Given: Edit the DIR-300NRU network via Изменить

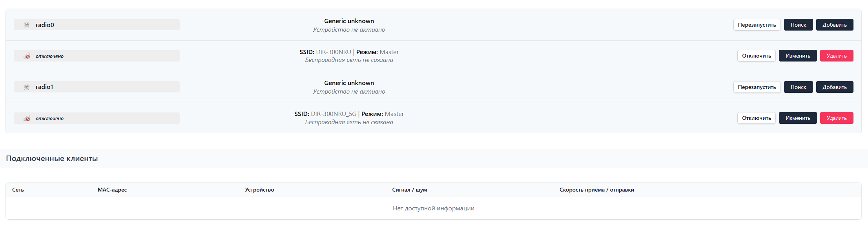Looking at the screenshot, I should 798,56.
